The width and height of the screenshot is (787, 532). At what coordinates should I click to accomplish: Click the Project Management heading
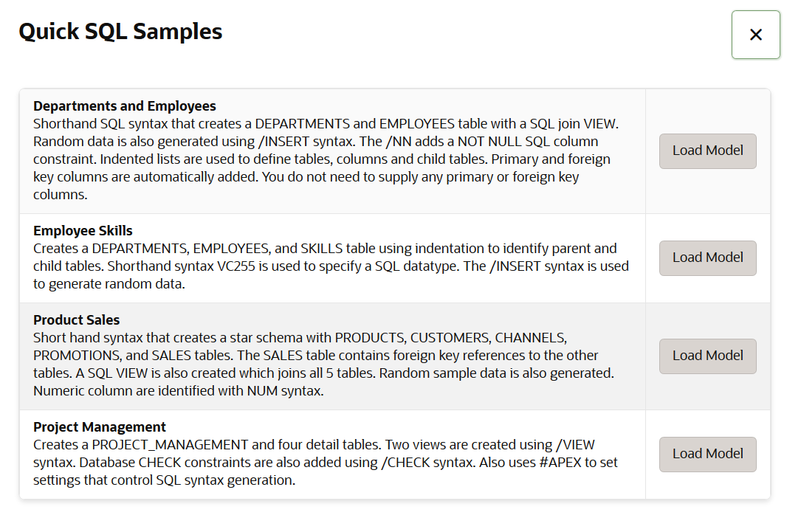point(98,426)
